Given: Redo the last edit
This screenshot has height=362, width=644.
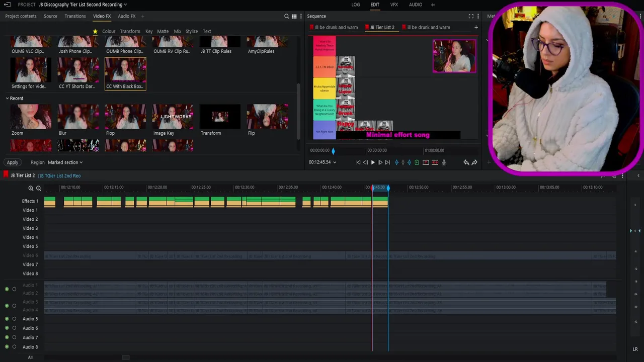Looking at the screenshot, I should tap(474, 162).
